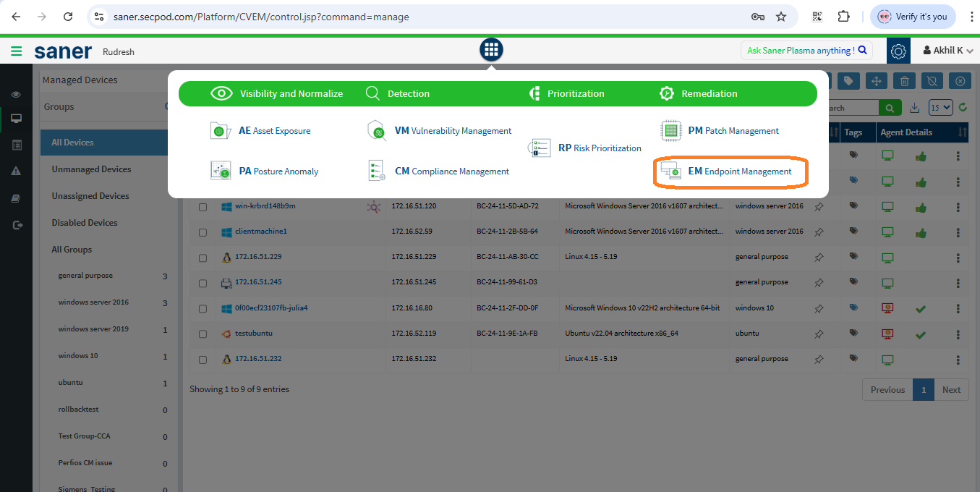Open the Akhil K user dropdown
Image resolution: width=980 pixels, height=492 pixels.
coord(948,51)
